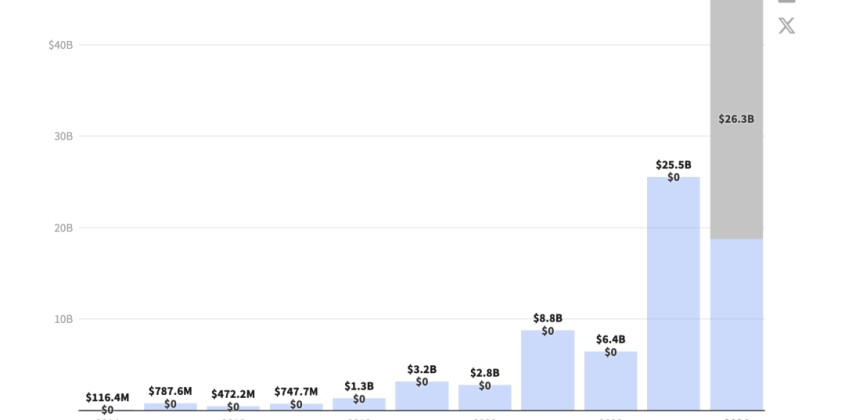Click the $1.3B blue bar
This screenshot has width=845, height=420.
359,404
